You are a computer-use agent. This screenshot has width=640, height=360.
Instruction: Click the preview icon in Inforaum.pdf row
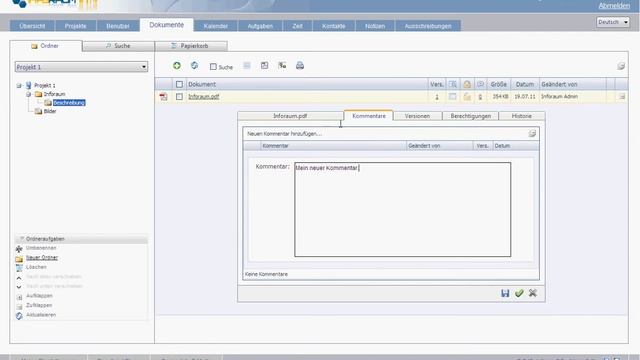453,97
